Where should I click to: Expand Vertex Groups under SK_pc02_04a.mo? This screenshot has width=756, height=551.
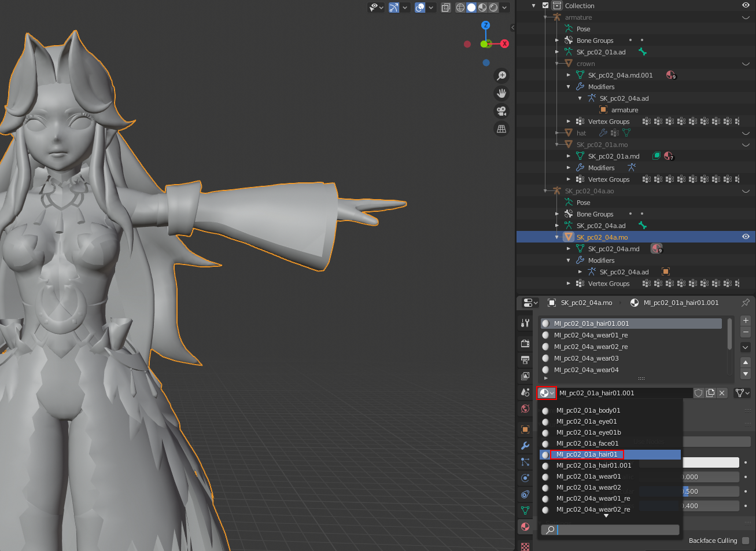click(x=569, y=284)
